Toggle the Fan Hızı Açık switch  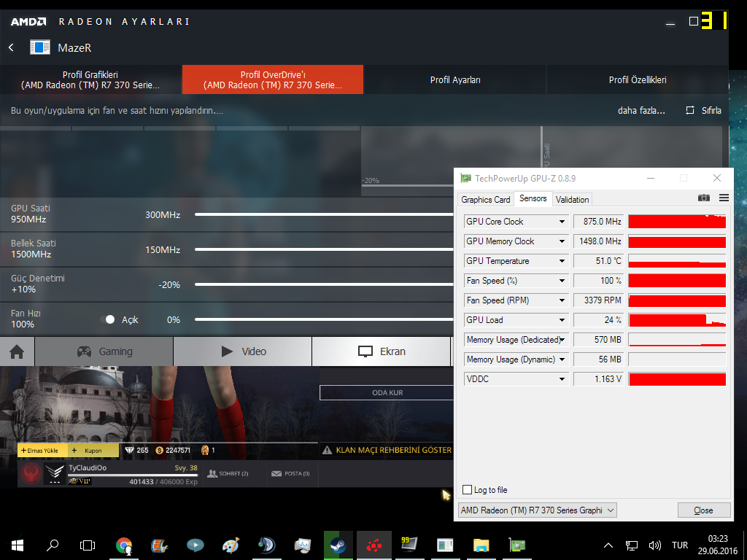pos(108,319)
